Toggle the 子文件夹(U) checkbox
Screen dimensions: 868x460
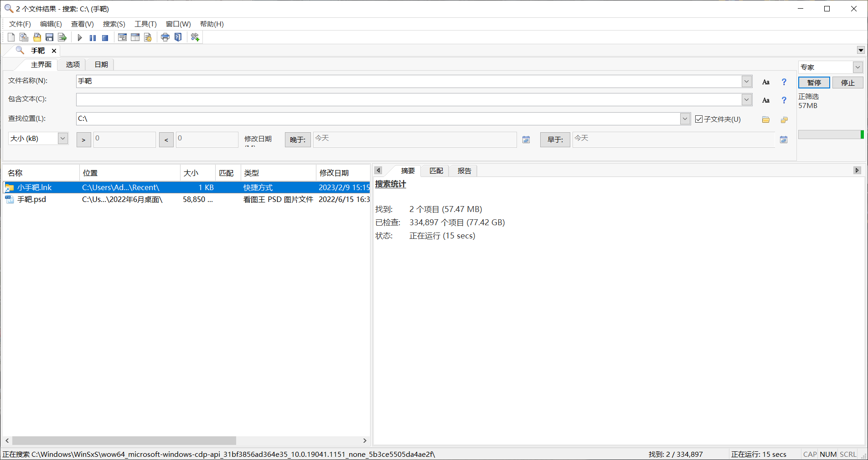tap(699, 119)
